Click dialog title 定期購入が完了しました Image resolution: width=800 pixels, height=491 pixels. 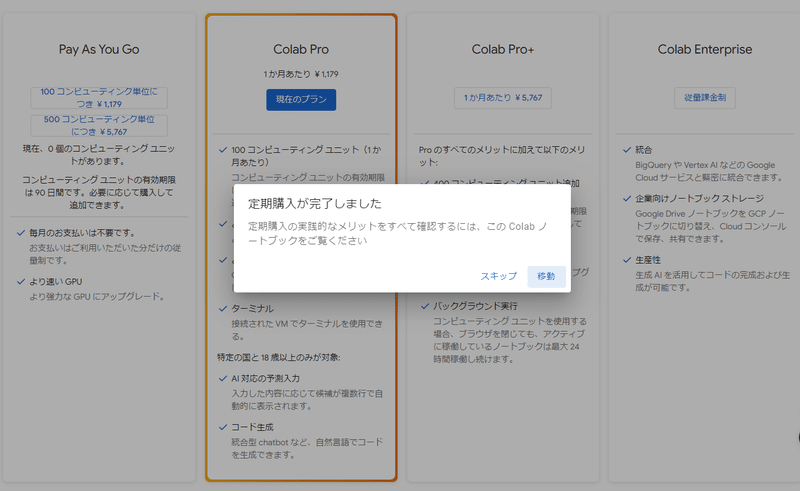(x=315, y=204)
